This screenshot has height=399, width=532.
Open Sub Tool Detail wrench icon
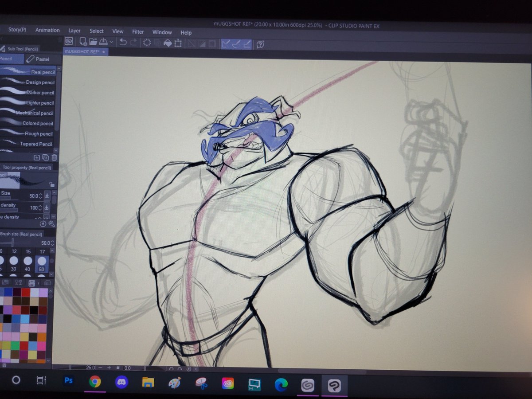pyautogui.click(x=51, y=224)
